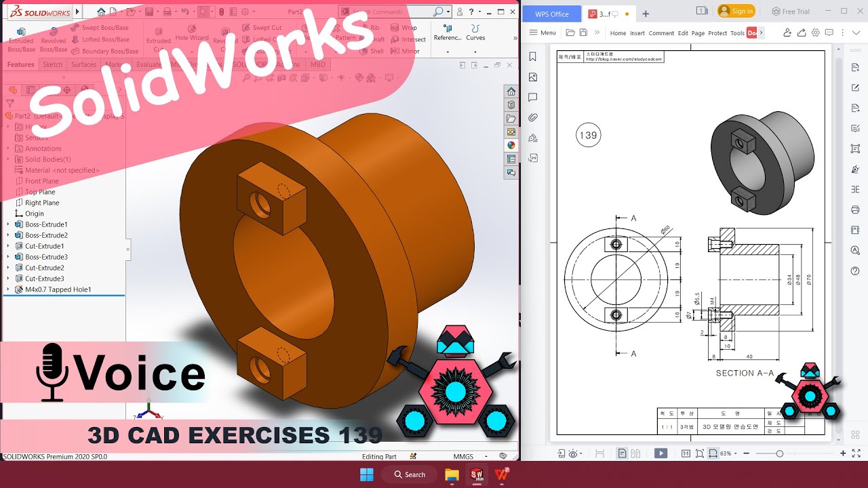Adjust the WPS zoom slider handle

click(780, 453)
